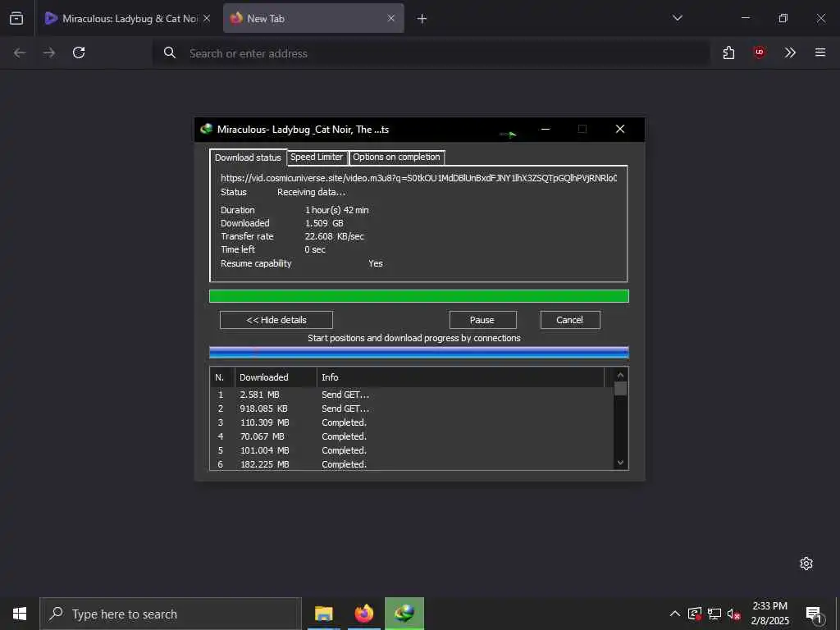This screenshot has height=630, width=840.
Task: Click the Info column header
Action: point(460,377)
